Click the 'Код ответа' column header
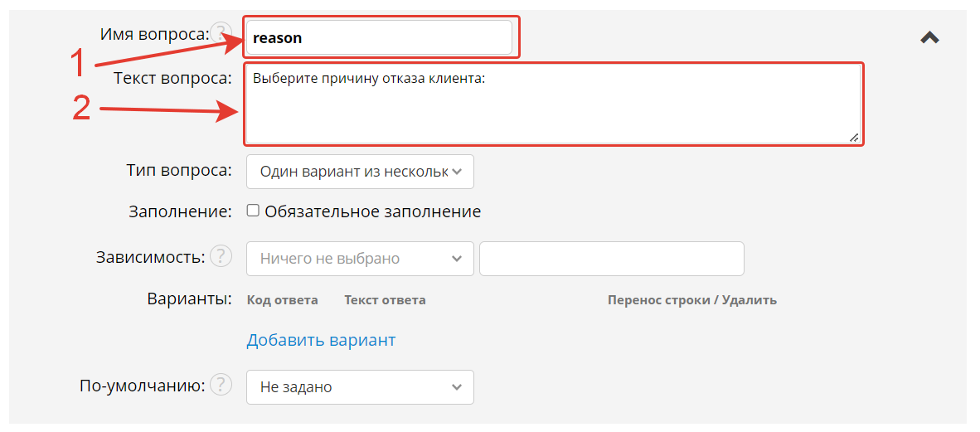This screenshot has height=432, width=980. [x=282, y=300]
